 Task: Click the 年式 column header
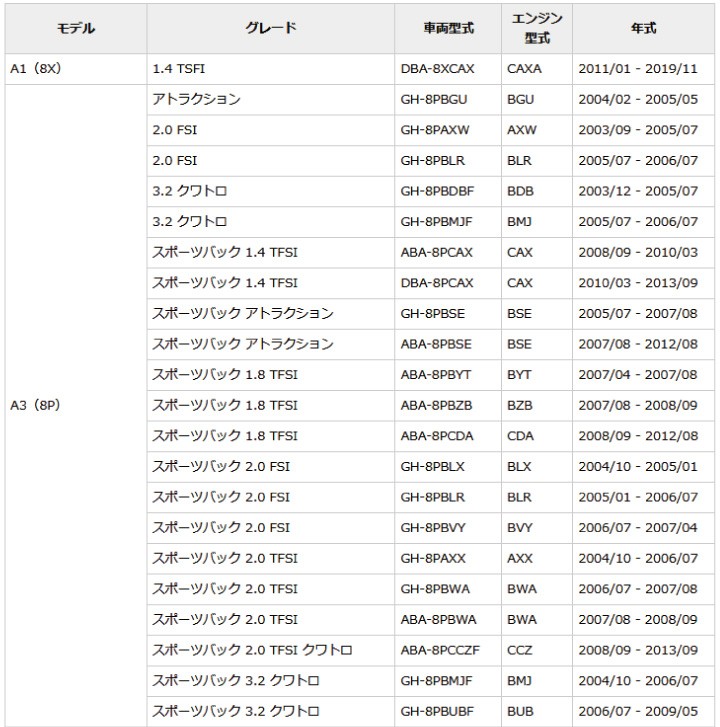click(x=644, y=29)
